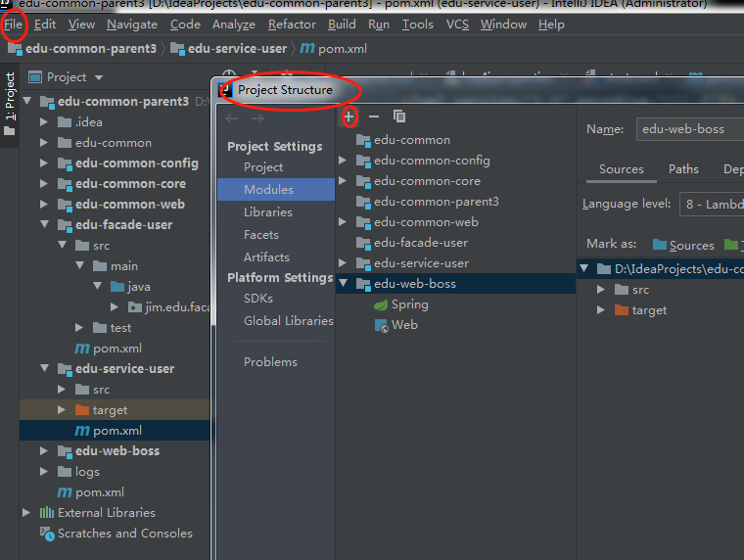This screenshot has height=560, width=744.
Task: Open SDKs under Platform Settings
Action: click(258, 299)
